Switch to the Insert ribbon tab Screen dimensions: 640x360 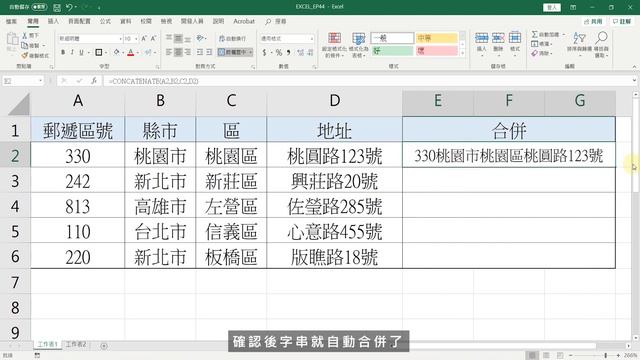pos(53,21)
